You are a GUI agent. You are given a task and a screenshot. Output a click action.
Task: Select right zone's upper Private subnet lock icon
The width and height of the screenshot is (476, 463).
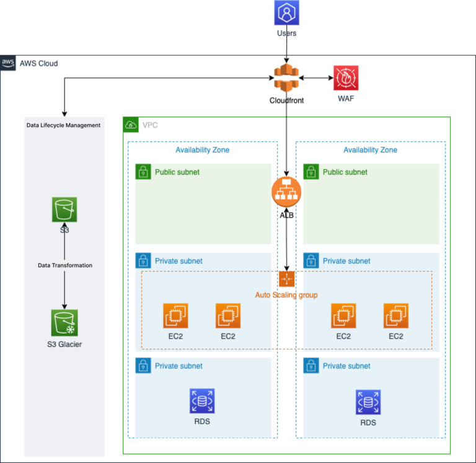pos(311,260)
